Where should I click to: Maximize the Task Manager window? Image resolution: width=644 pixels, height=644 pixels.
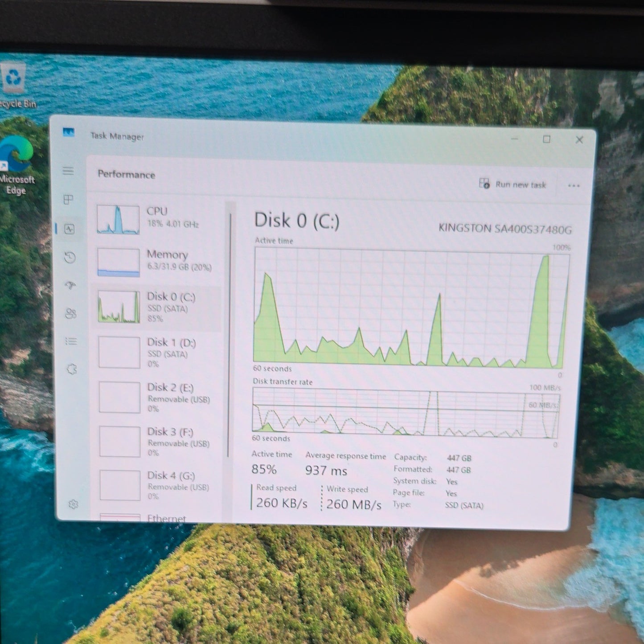point(547,139)
